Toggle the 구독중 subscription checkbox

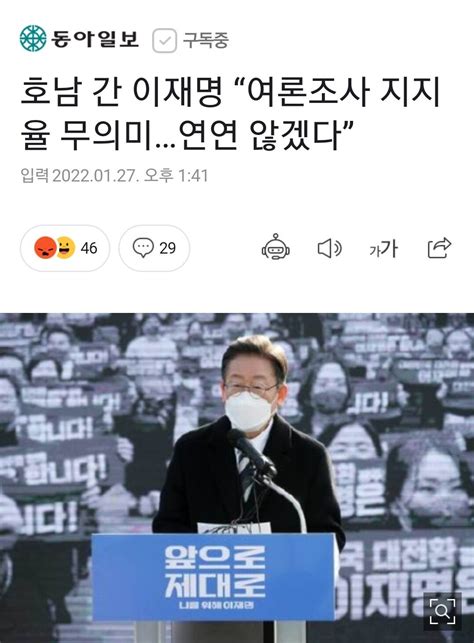pos(164,40)
